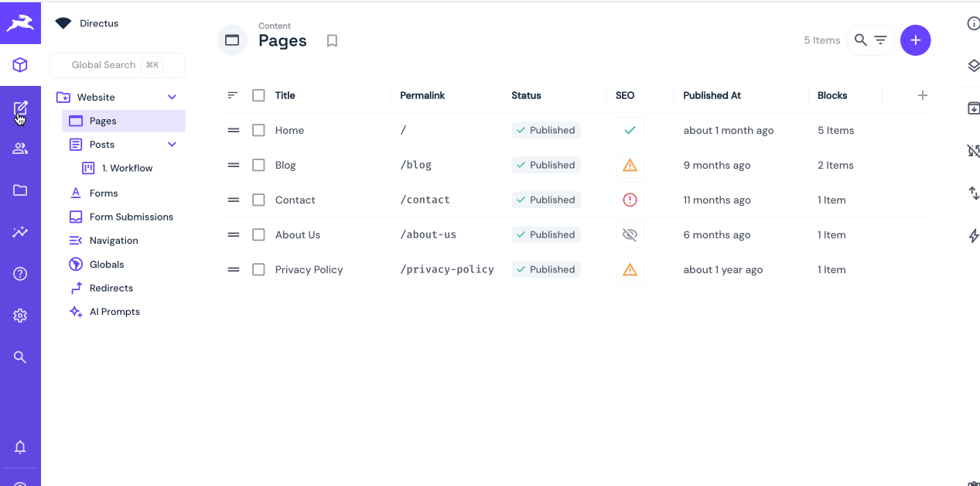Image resolution: width=980 pixels, height=486 pixels.
Task: Sort by the Published At column header
Action: coord(712,95)
